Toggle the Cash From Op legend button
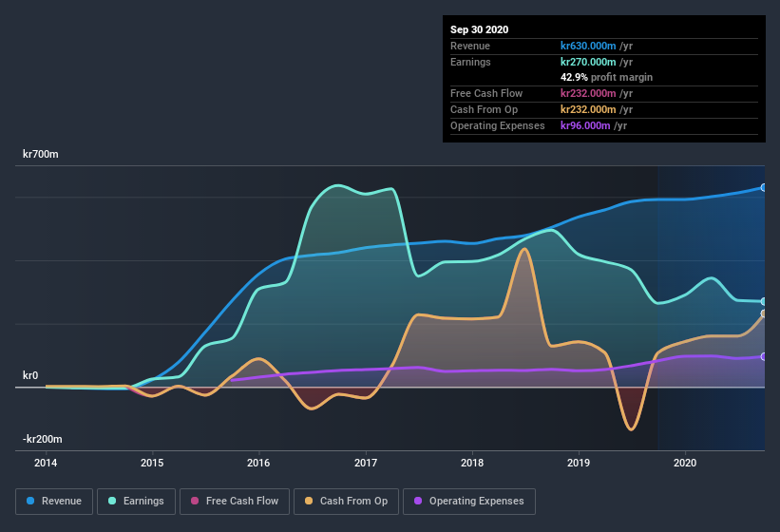This screenshot has height=532, width=780. [345, 501]
